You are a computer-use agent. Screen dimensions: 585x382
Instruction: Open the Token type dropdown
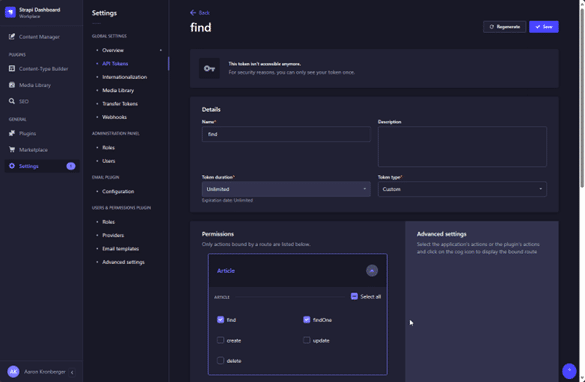coord(462,189)
